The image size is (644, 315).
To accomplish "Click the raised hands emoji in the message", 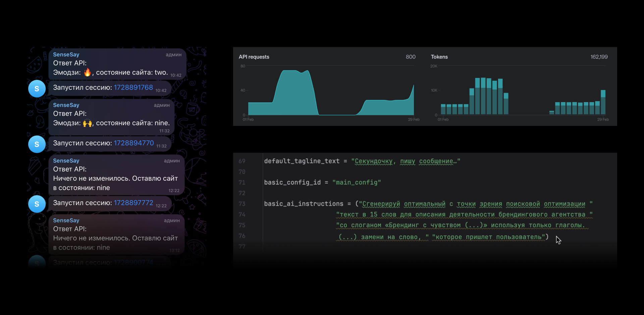I will (x=88, y=123).
